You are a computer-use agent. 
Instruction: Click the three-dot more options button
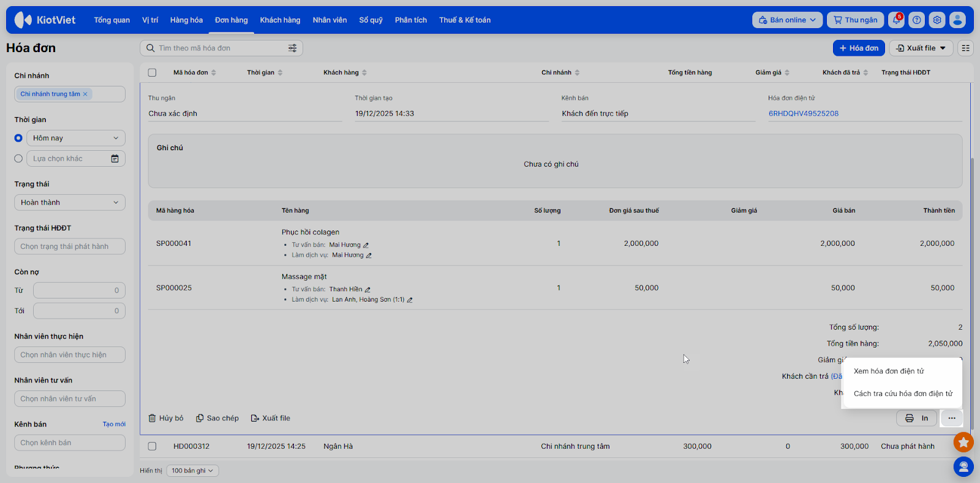pos(952,419)
